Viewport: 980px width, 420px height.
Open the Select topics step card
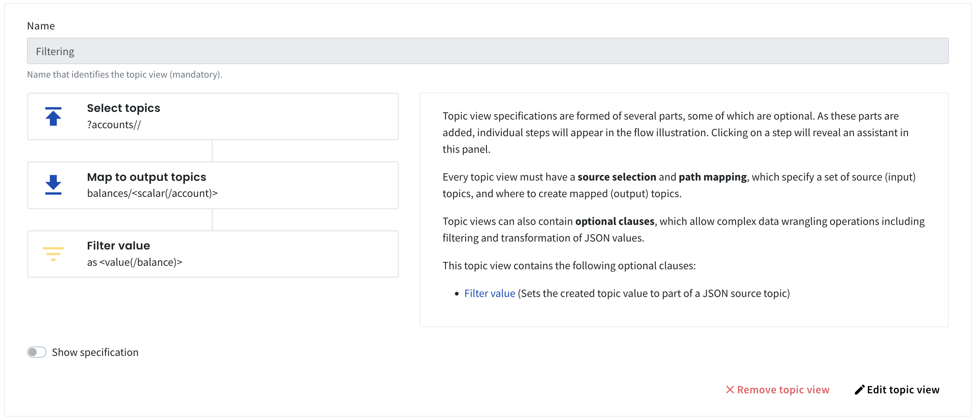(x=213, y=116)
